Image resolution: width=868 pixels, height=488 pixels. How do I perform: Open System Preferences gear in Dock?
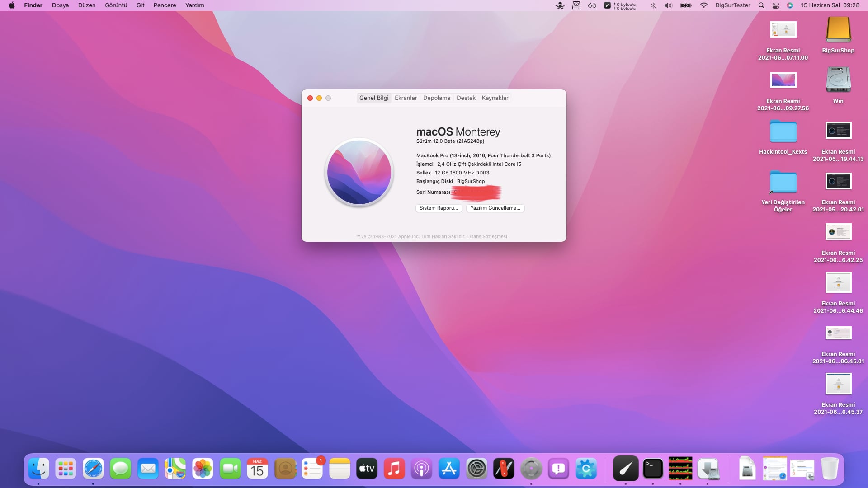[476, 469]
